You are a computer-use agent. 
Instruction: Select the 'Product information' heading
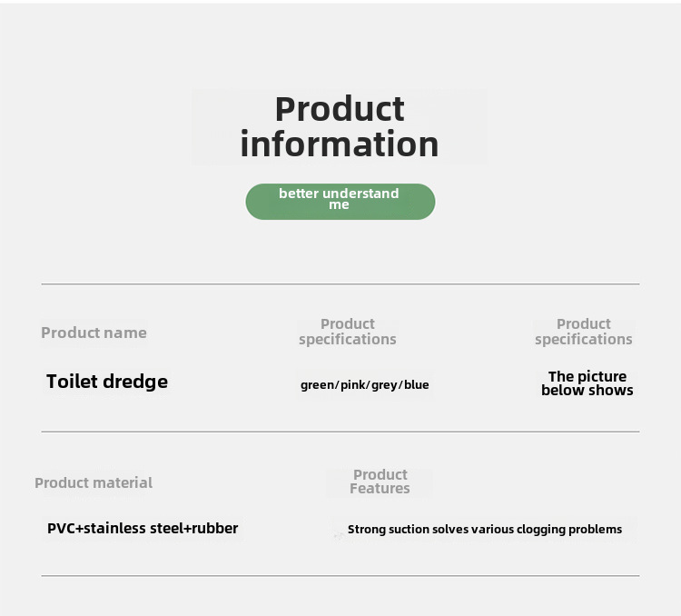click(x=340, y=126)
